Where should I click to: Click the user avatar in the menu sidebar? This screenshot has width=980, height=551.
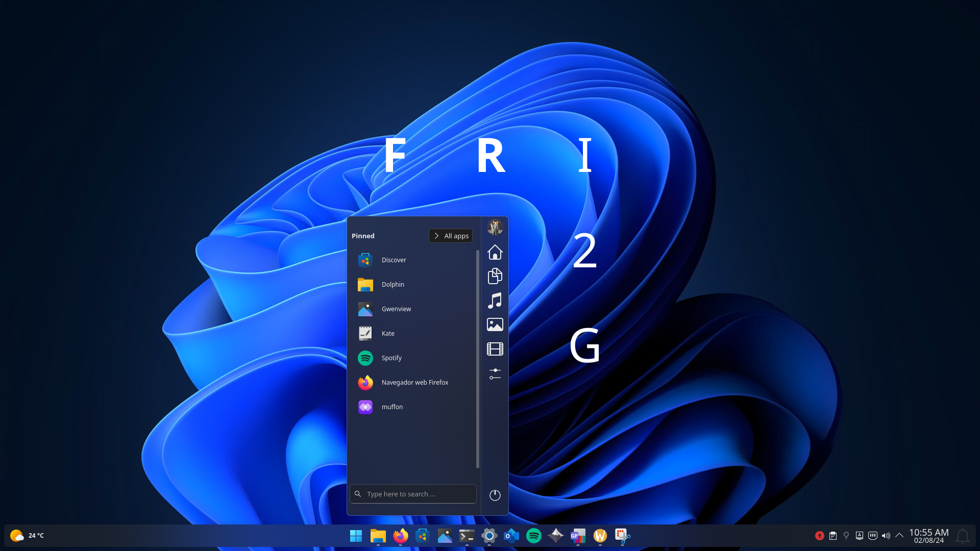(495, 228)
